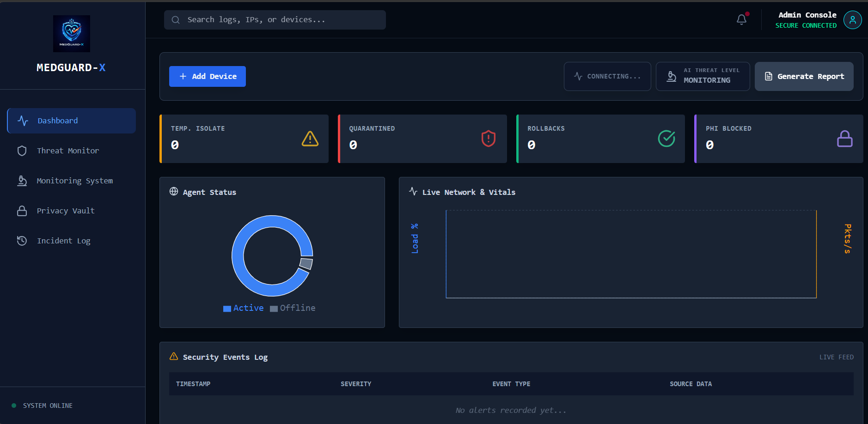Open the notification bell alerts
The image size is (868, 424).
[x=741, y=19]
